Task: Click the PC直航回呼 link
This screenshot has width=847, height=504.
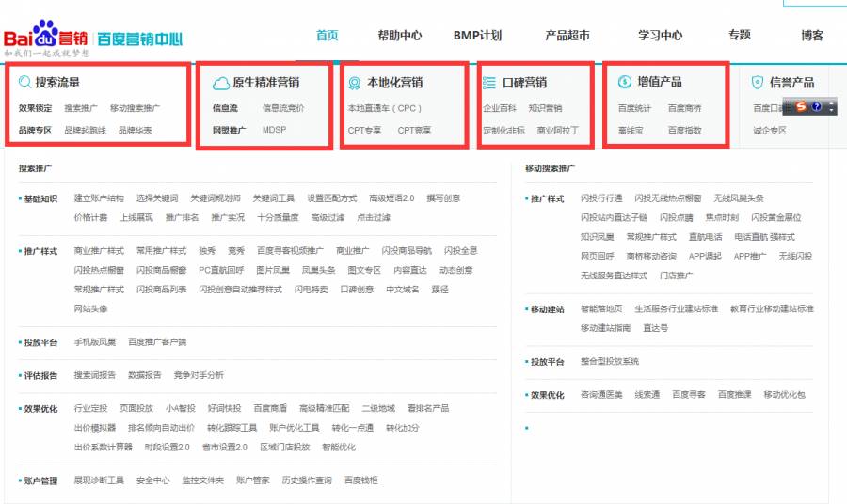Action: 221,270
